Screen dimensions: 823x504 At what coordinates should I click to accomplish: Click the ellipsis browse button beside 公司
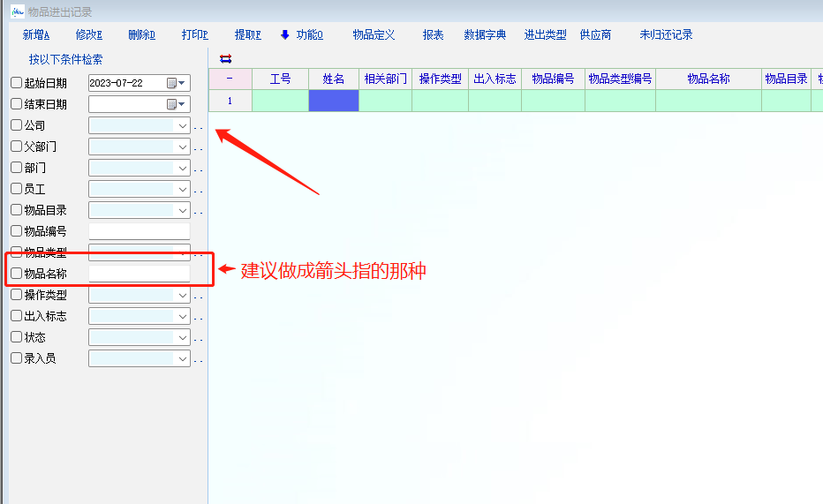pyautogui.click(x=199, y=126)
